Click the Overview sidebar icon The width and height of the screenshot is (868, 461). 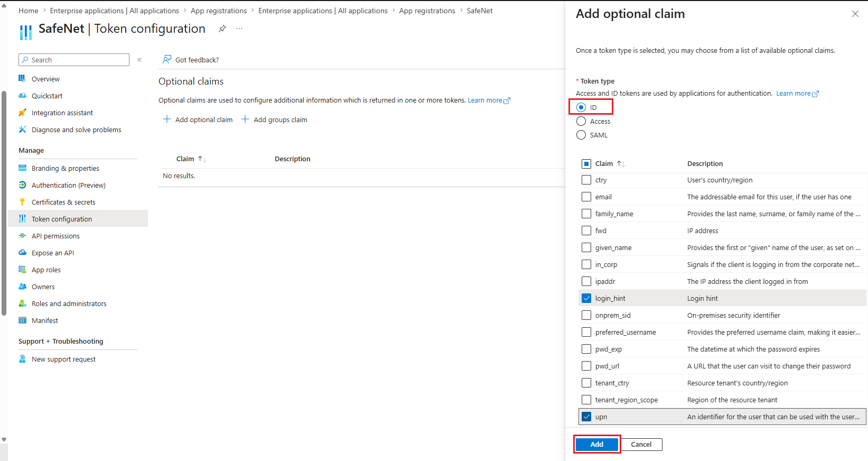22,79
